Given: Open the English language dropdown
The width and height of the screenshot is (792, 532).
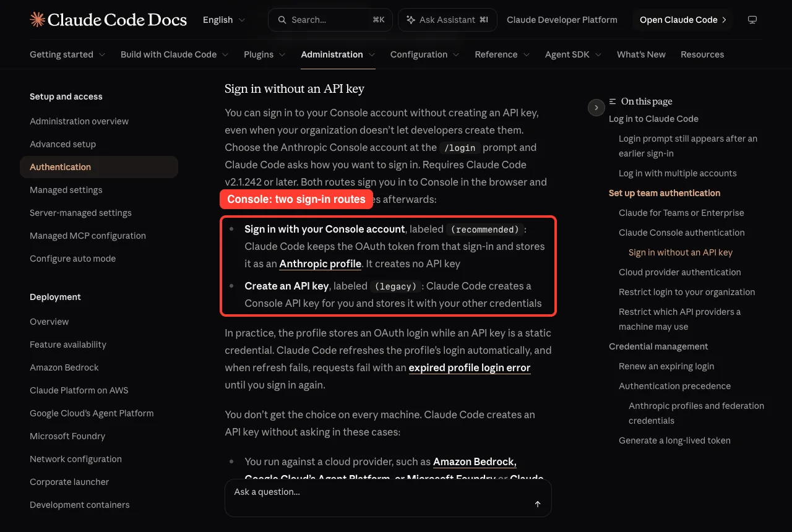Looking at the screenshot, I should 224,20.
